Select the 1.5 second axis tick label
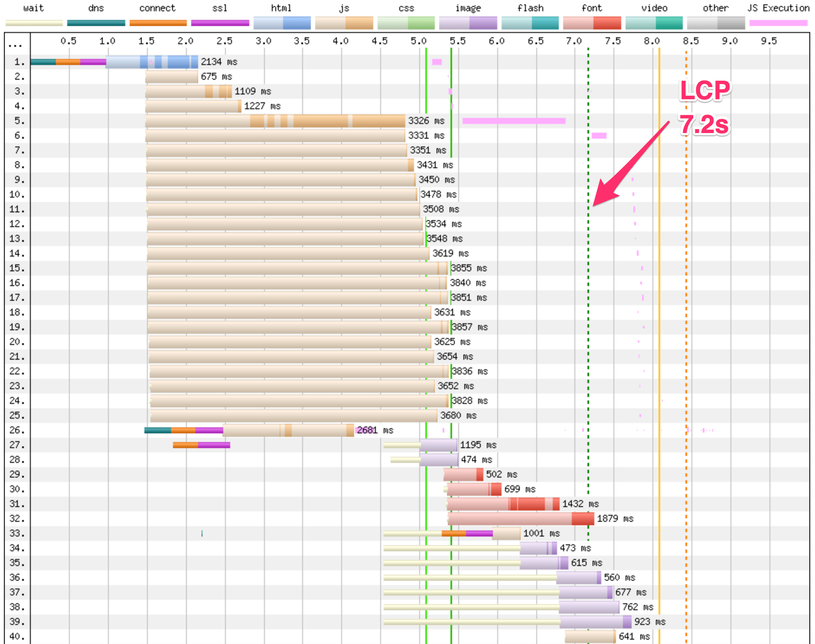 [146, 41]
